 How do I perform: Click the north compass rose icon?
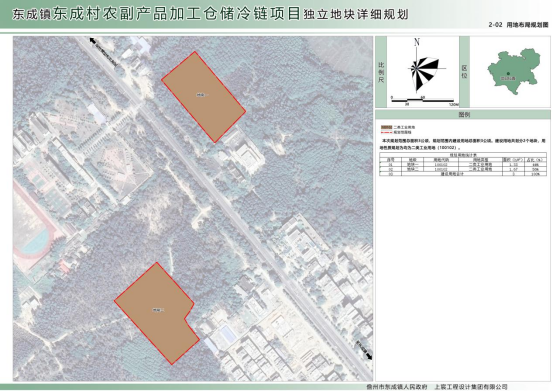click(x=422, y=68)
